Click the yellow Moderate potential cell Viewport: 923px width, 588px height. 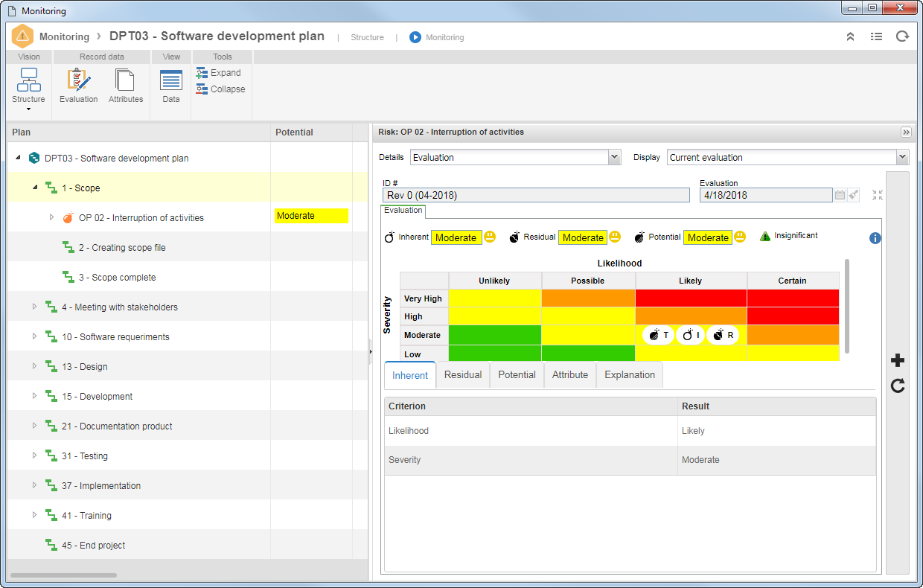(x=311, y=216)
